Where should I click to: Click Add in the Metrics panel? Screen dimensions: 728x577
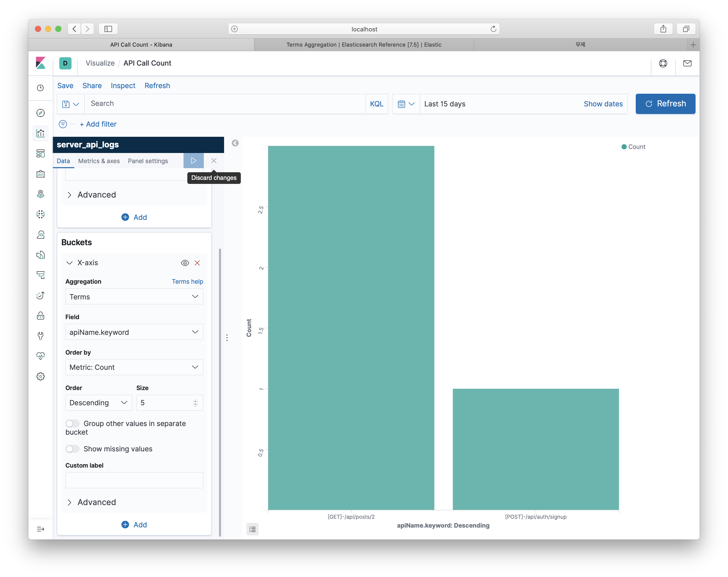coord(134,217)
